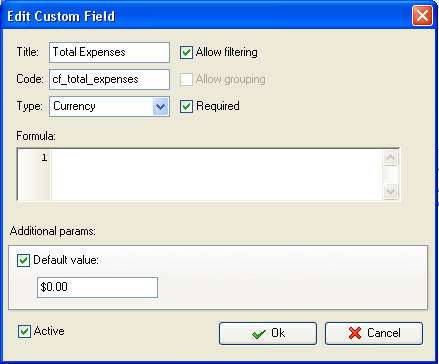The width and height of the screenshot is (439, 364).
Task: Open the Type dropdown arrow
Action: [160, 107]
